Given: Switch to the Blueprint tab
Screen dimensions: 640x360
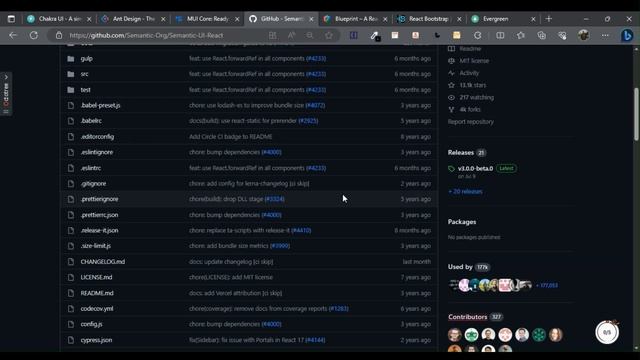Looking at the screenshot, I should pos(355,19).
